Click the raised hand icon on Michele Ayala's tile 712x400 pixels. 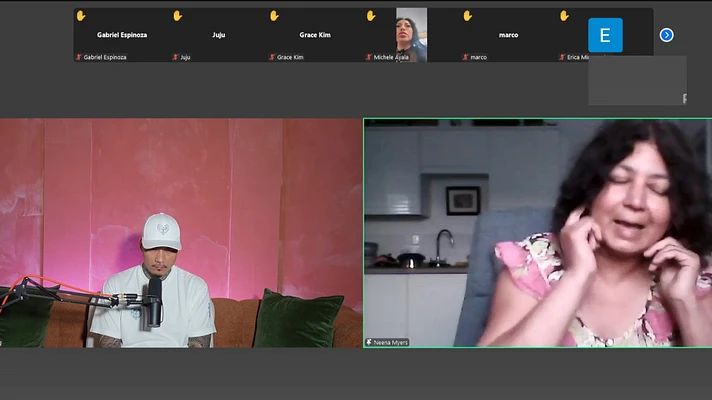click(371, 16)
